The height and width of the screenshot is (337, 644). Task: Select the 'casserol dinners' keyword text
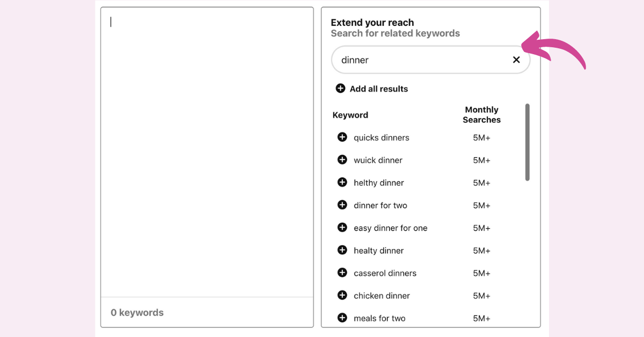pyautogui.click(x=385, y=273)
